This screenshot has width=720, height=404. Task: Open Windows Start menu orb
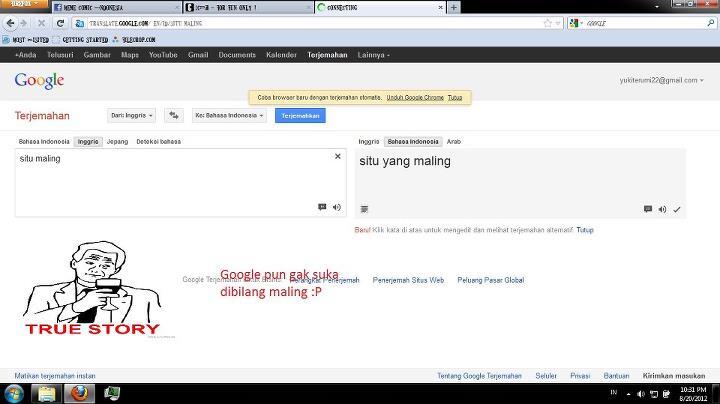[x=14, y=394]
